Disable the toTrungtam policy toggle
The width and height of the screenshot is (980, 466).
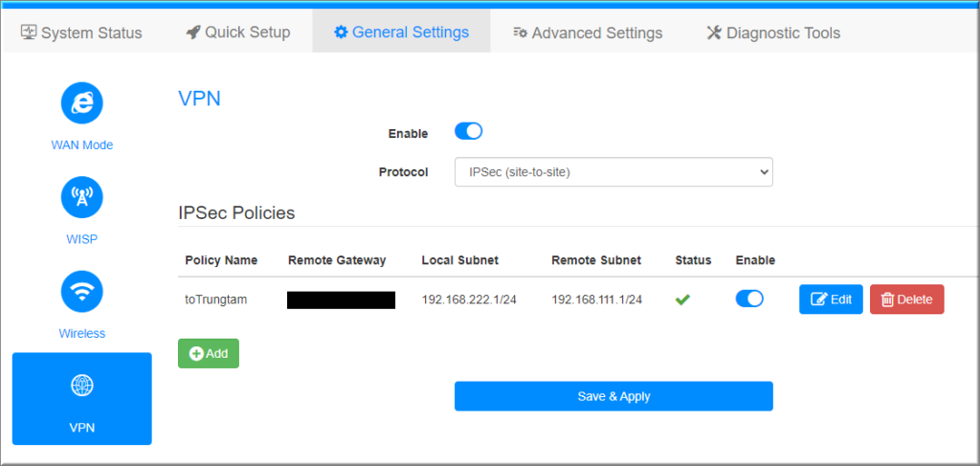tap(749, 299)
